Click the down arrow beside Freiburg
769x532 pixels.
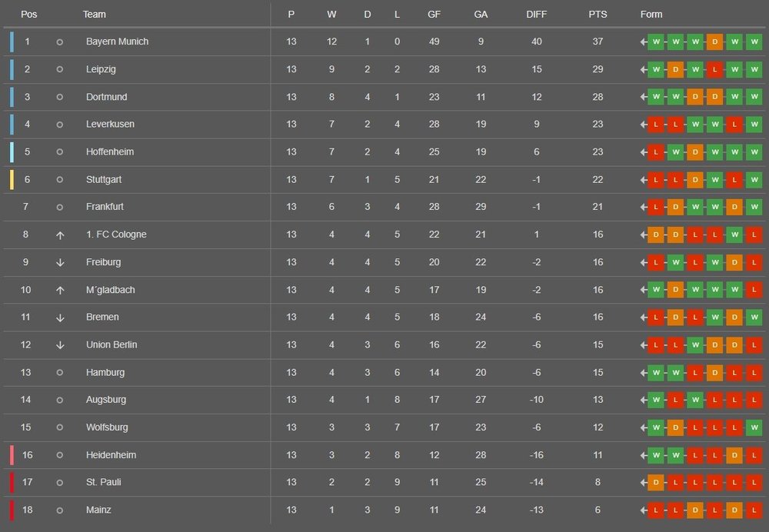tap(60, 262)
